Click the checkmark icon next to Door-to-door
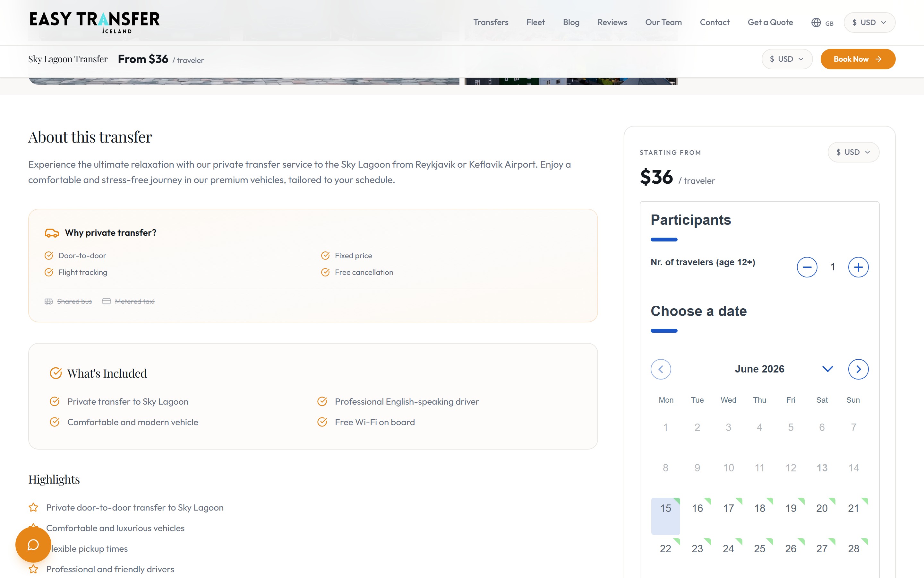Image resolution: width=924 pixels, height=578 pixels. tap(49, 255)
